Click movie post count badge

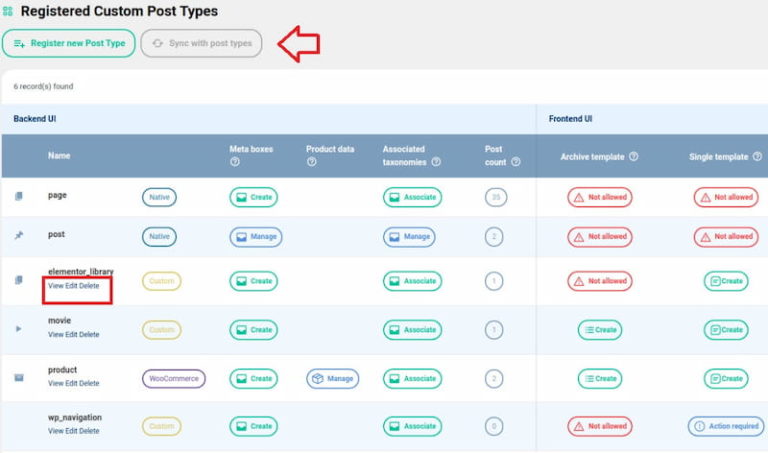tap(494, 330)
